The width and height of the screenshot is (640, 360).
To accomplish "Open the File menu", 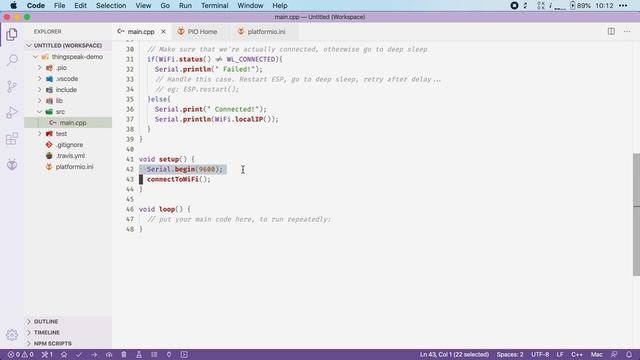I will 60,6.
